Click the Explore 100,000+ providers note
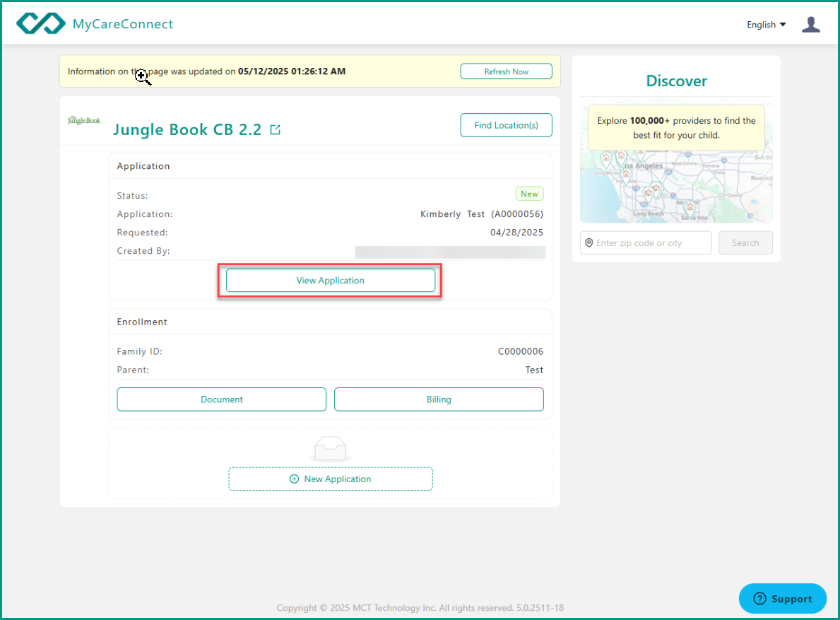Image resolution: width=840 pixels, height=620 pixels. 676,127
